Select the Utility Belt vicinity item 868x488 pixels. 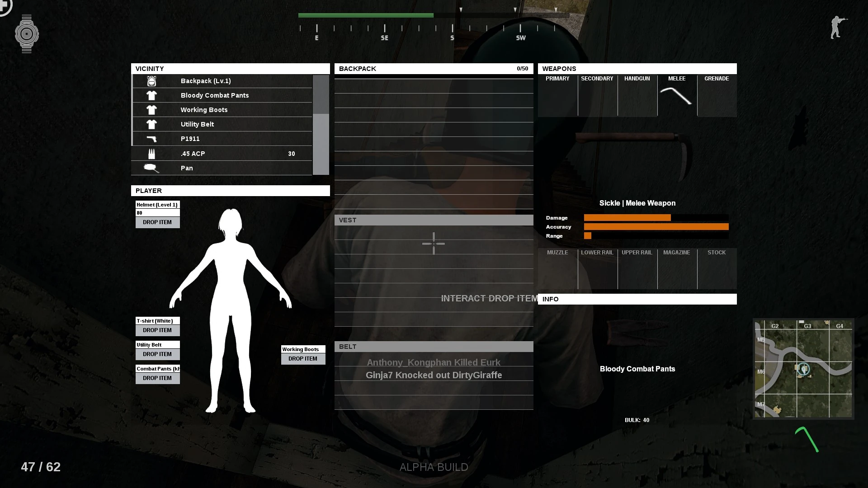click(x=198, y=124)
